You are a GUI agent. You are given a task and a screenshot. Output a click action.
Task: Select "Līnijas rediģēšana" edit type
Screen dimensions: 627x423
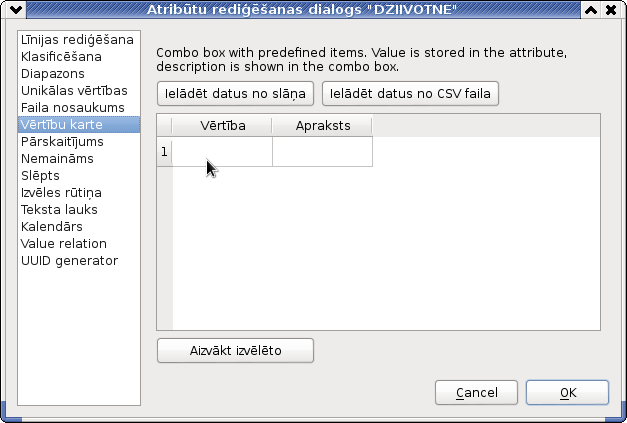79,40
